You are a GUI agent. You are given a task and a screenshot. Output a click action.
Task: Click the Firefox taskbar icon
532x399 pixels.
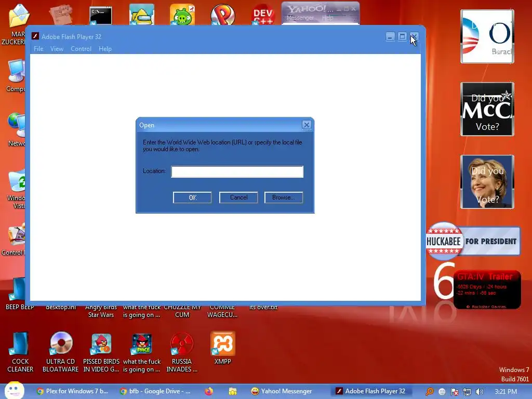209,391
